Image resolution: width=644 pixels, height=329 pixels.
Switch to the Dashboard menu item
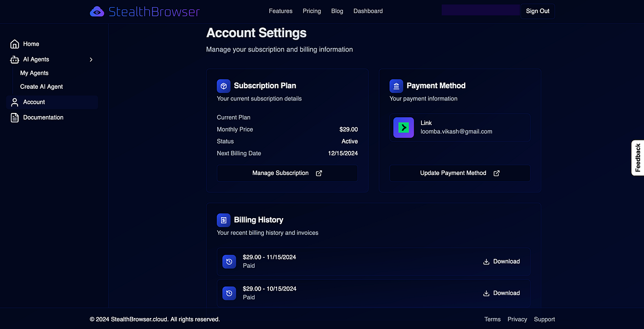coord(368,11)
